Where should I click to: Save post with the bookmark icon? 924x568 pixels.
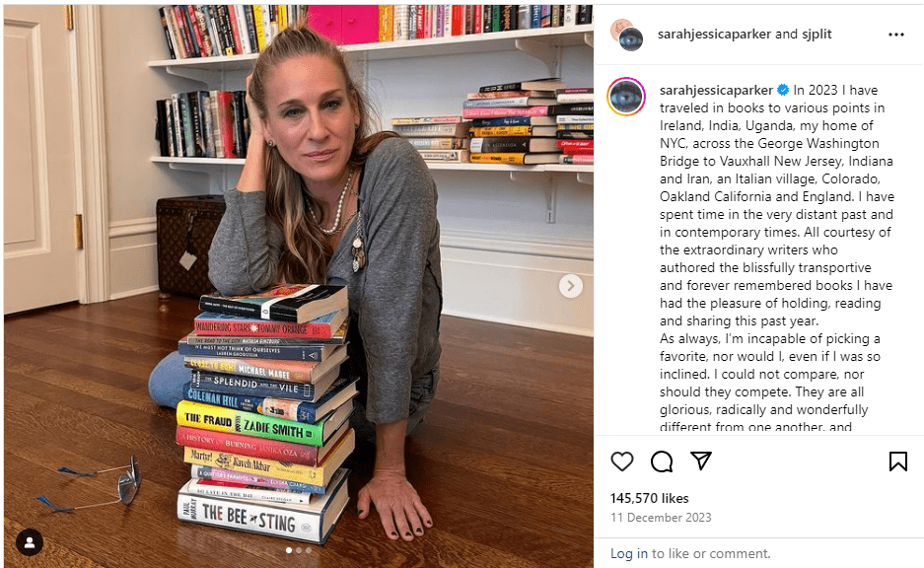point(898,461)
